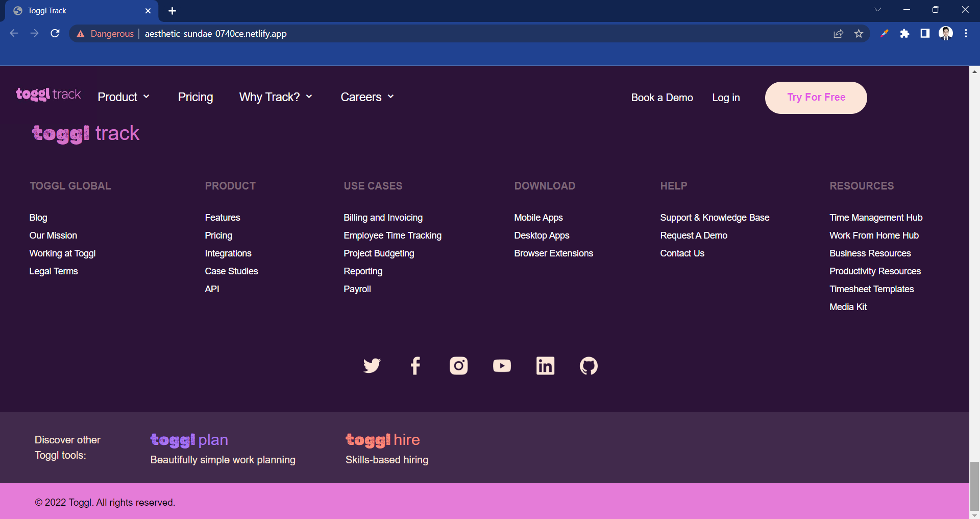Open the Chrome three-dot menu
The width and height of the screenshot is (980, 519).
[x=966, y=34]
